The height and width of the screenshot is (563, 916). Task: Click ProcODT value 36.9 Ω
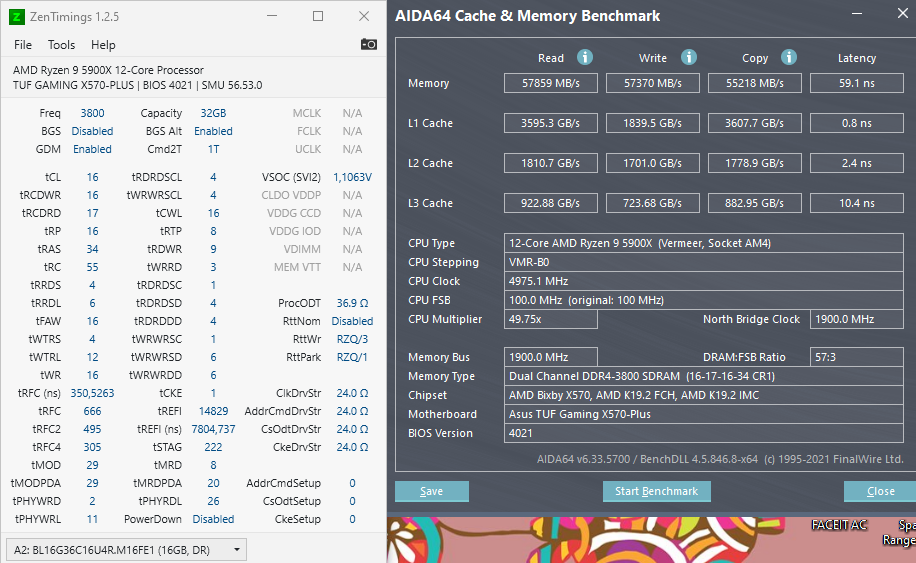pyautogui.click(x=352, y=303)
